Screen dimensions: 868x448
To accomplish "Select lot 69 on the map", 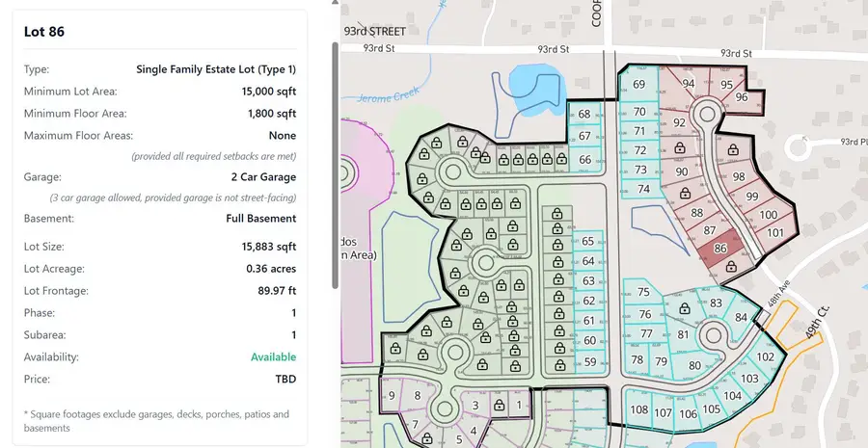I will coord(637,85).
